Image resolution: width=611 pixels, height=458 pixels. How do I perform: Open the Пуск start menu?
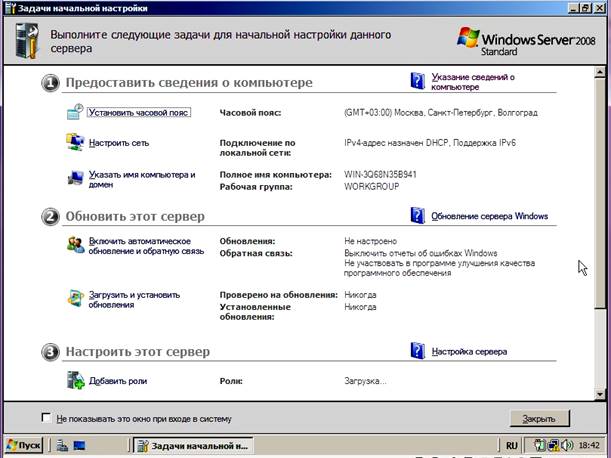(24, 445)
